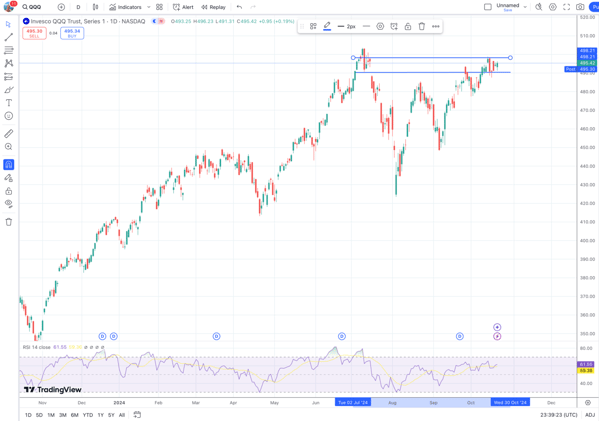This screenshot has height=421, width=599.
Task: Toggle magnet mode
Action: tap(8, 165)
